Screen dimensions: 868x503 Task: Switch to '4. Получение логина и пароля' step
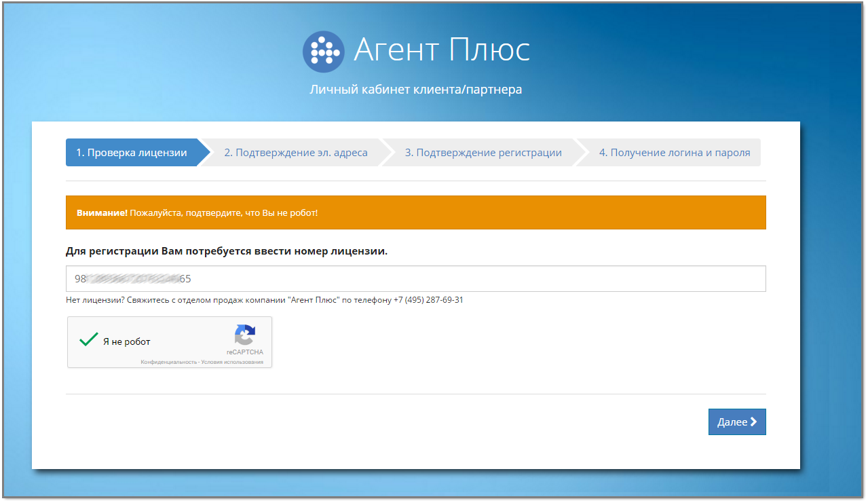(x=675, y=153)
